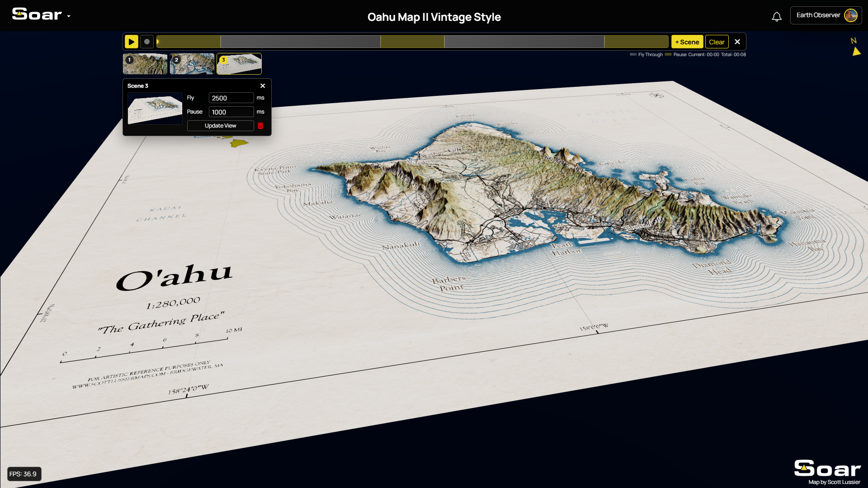Click the Pause legend label

point(680,55)
